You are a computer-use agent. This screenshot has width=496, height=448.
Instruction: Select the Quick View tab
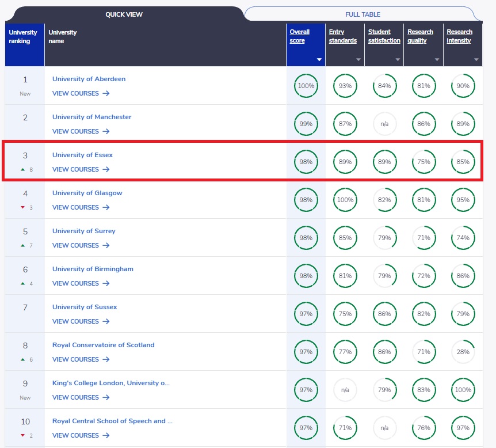pos(124,14)
